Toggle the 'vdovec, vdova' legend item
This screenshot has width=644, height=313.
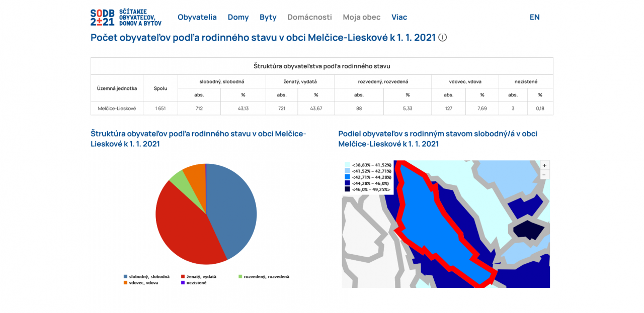point(143,283)
